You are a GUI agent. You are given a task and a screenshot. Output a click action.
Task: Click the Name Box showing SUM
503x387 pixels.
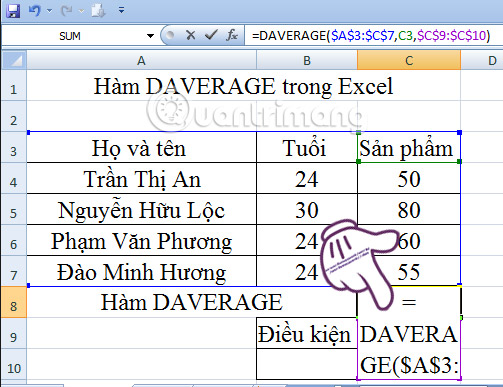click(x=70, y=36)
